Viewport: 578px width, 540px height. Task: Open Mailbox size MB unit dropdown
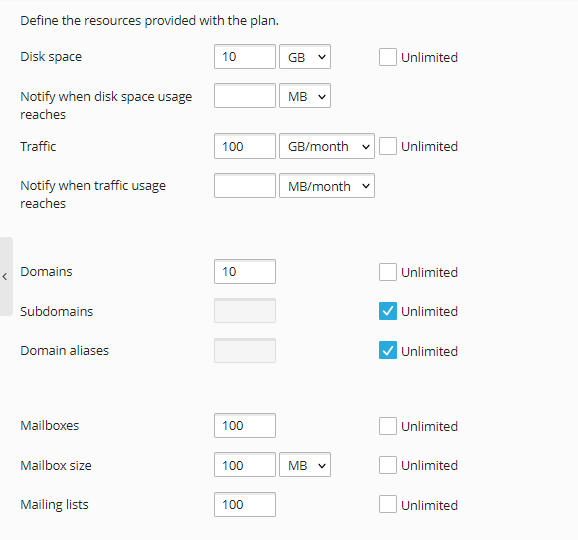pos(305,465)
